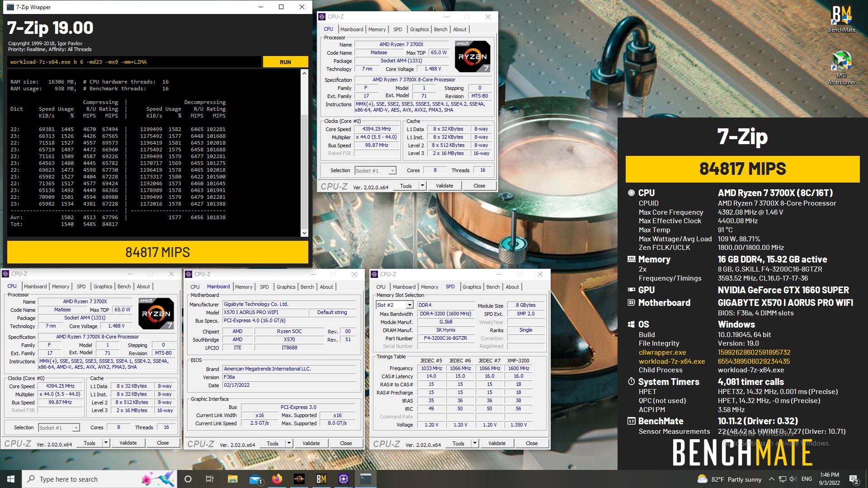Click Validate in Mainboard CPU-Z window
Image resolution: width=868 pixels, height=488 pixels.
pyautogui.click(x=311, y=443)
